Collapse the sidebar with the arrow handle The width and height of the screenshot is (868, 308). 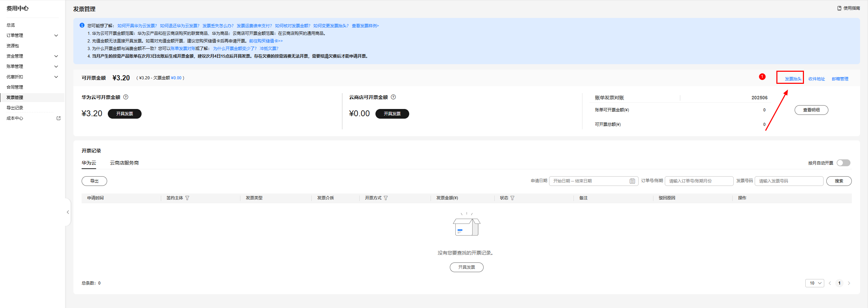(68, 212)
